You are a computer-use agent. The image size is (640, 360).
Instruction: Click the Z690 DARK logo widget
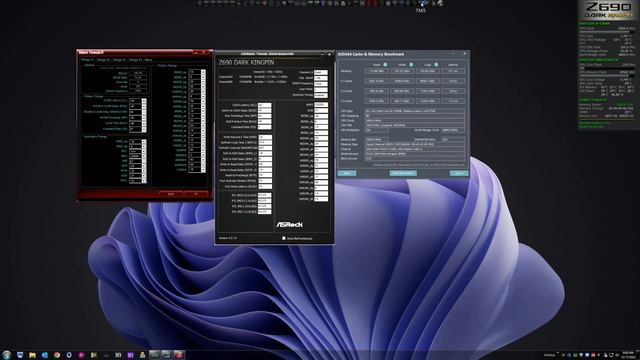click(x=609, y=11)
